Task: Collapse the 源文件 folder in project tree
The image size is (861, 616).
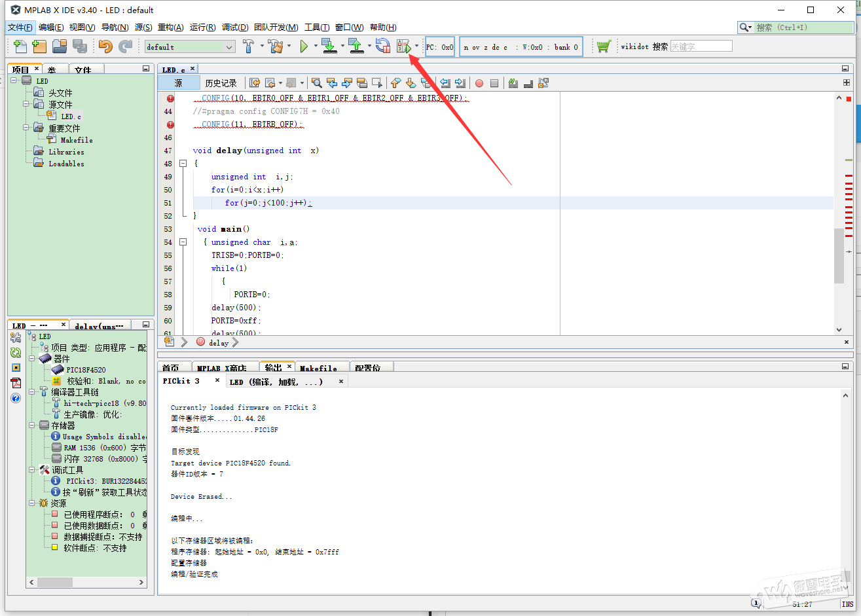Action: 26,105
